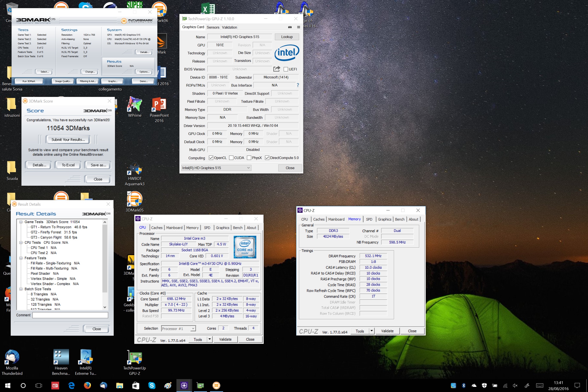Collapse the CPU Tests tree node
The height and width of the screenshot is (392, 588).
21,242
